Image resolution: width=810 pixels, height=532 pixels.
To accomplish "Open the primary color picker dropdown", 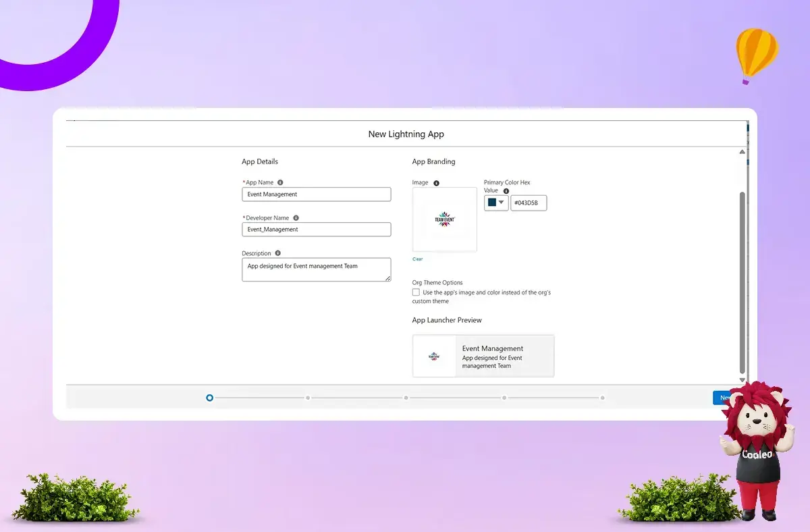I will pyautogui.click(x=496, y=203).
